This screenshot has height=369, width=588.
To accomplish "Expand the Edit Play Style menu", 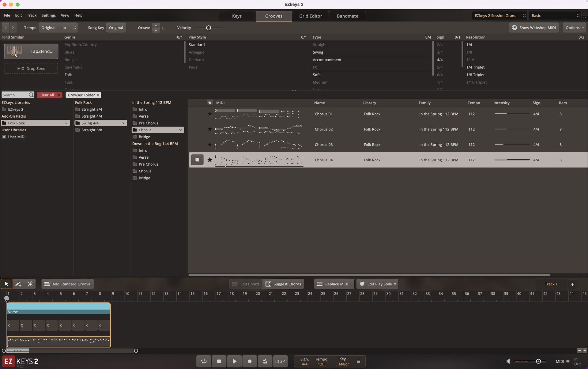I will pos(377,284).
